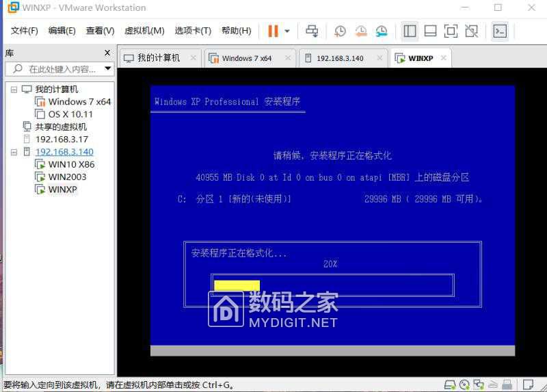Click the CD/DVD drive status icon
The height and width of the screenshot is (392, 547).
coord(465,384)
